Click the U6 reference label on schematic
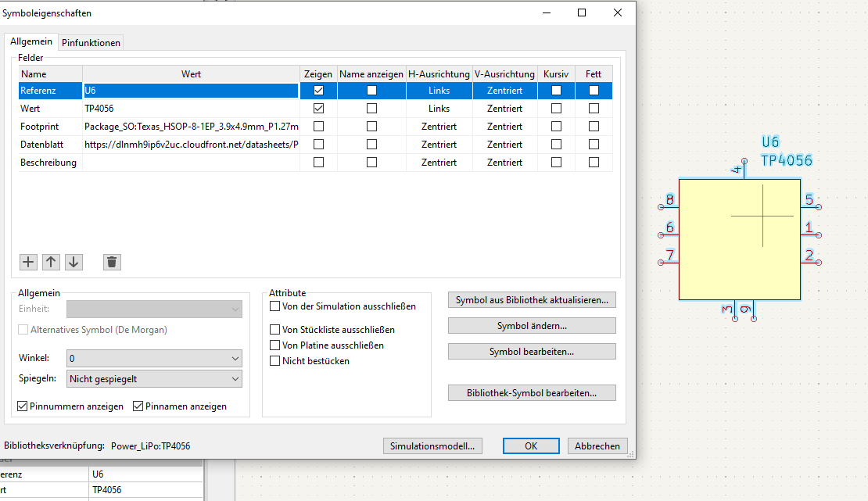Screen dimensions: 868x501 click(x=770, y=142)
